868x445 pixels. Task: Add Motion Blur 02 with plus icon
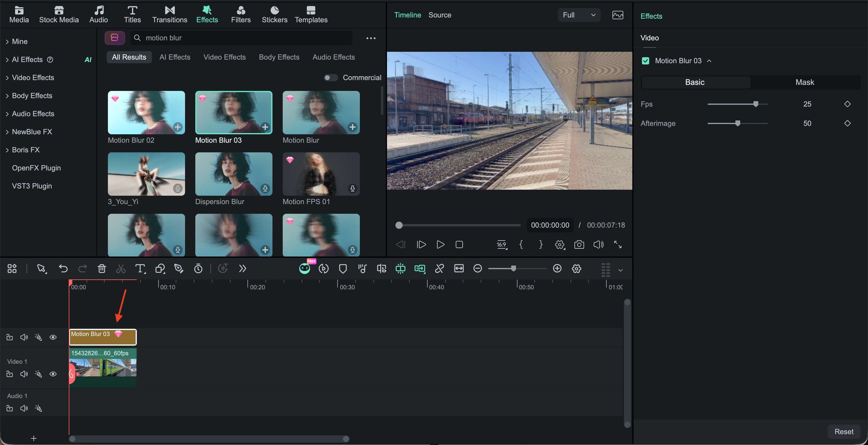[x=178, y=127]
